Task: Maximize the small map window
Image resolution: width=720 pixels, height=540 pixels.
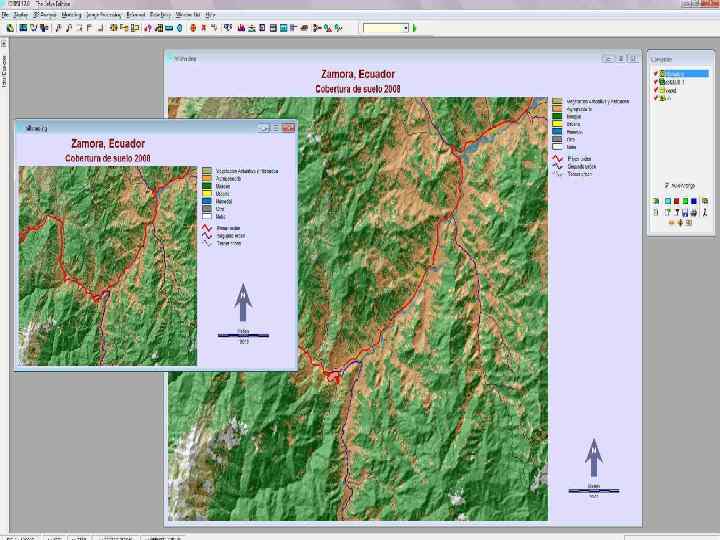Action: click(x=276, y=128)
